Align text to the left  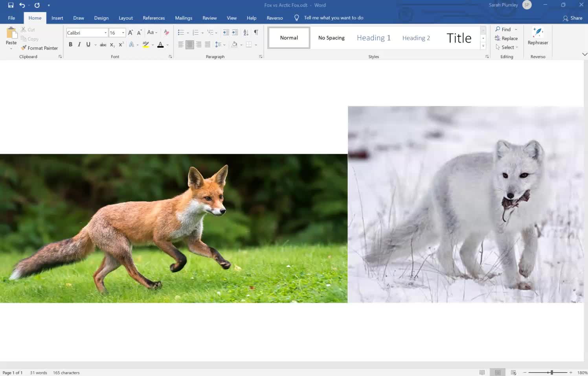click(x=181, y=44)
